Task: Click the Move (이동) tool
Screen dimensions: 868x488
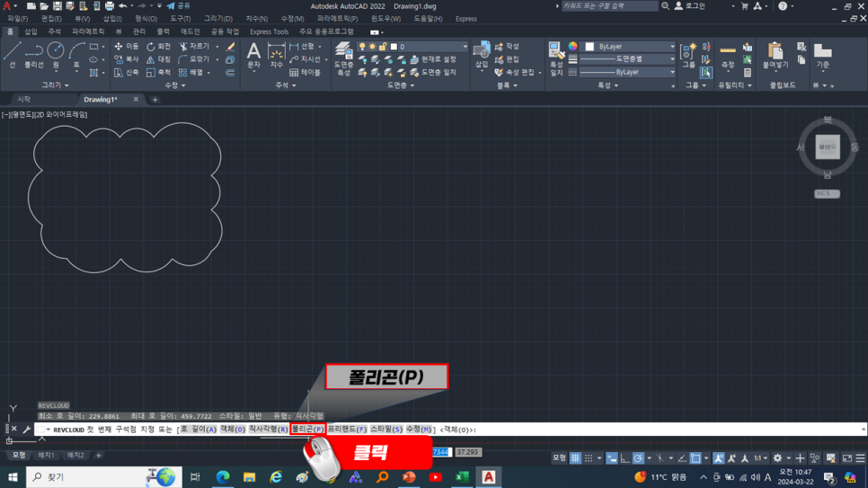Action: click(126, 47)
